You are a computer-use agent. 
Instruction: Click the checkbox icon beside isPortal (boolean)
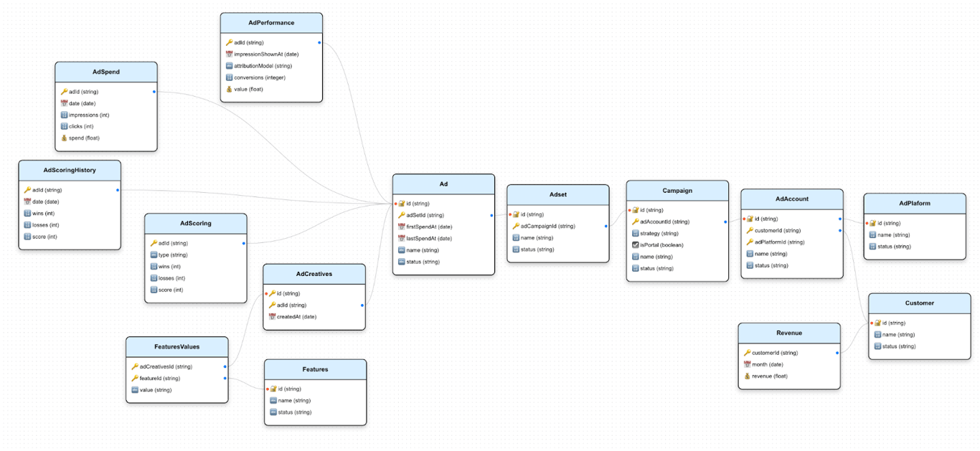pos(636,245)
